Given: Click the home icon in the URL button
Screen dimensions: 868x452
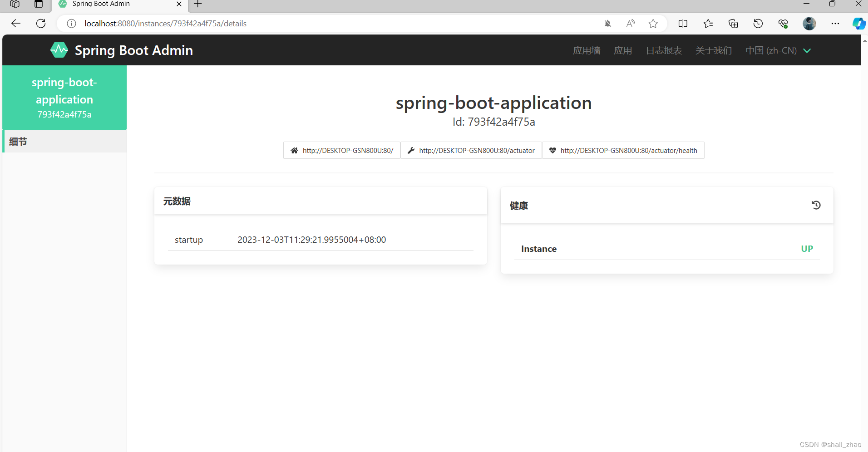Looking at the screenshot, I should [294, 150].
